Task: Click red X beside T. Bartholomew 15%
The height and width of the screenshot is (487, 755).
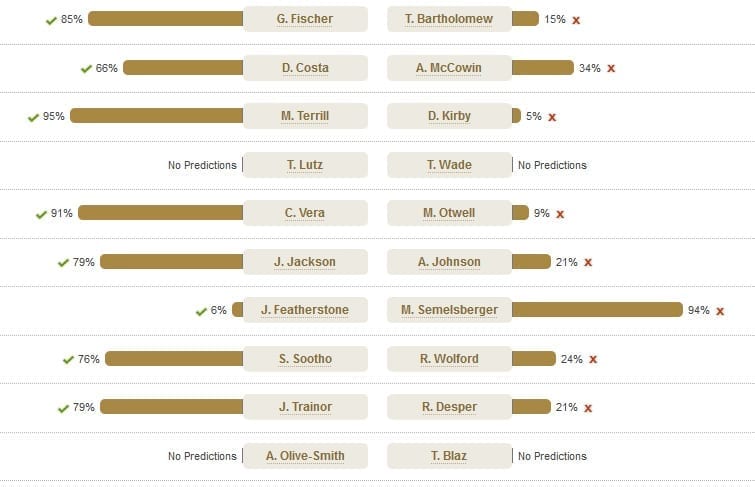Action: click(x=576, y=20)
